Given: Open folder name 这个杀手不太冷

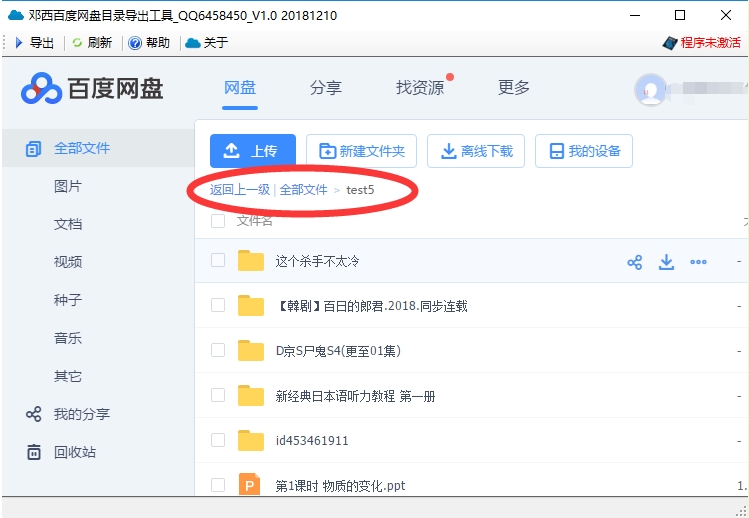Looking at the screenshot, I should tap(317, 261).
